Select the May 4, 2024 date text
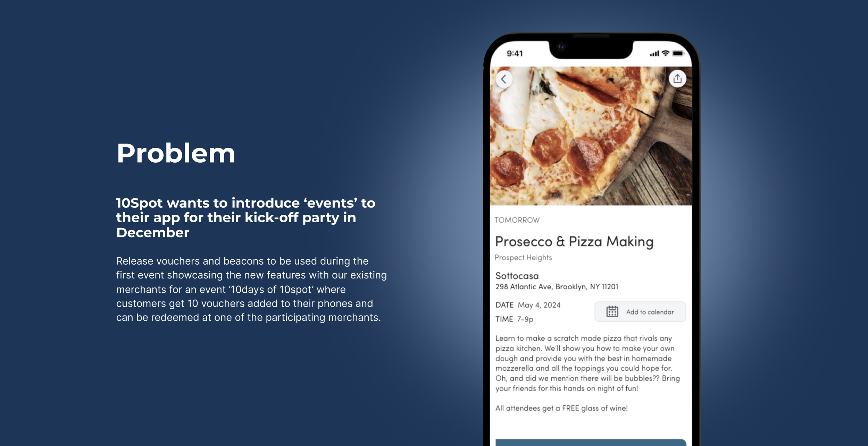The image size is (868, 446). [539, 305]
